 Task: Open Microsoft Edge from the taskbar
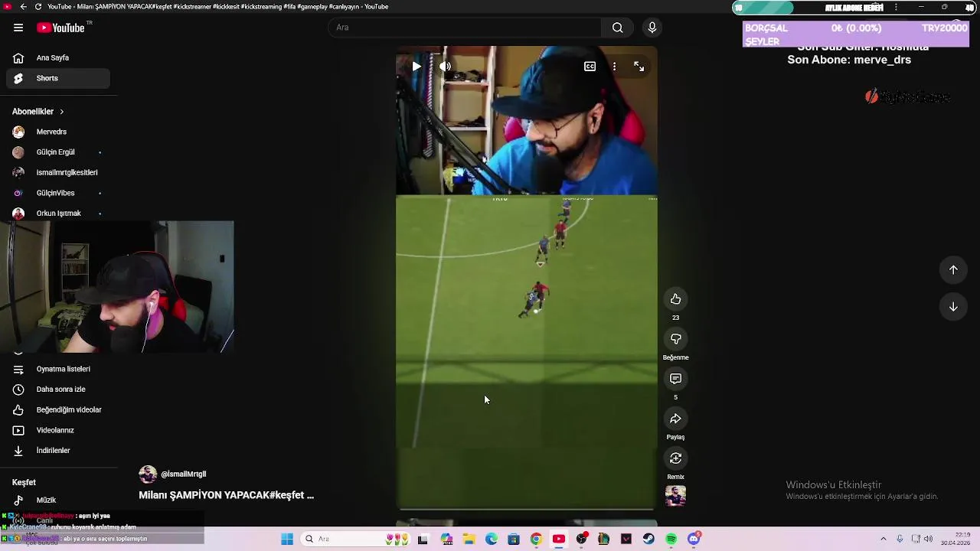click(x=491, y=539)
